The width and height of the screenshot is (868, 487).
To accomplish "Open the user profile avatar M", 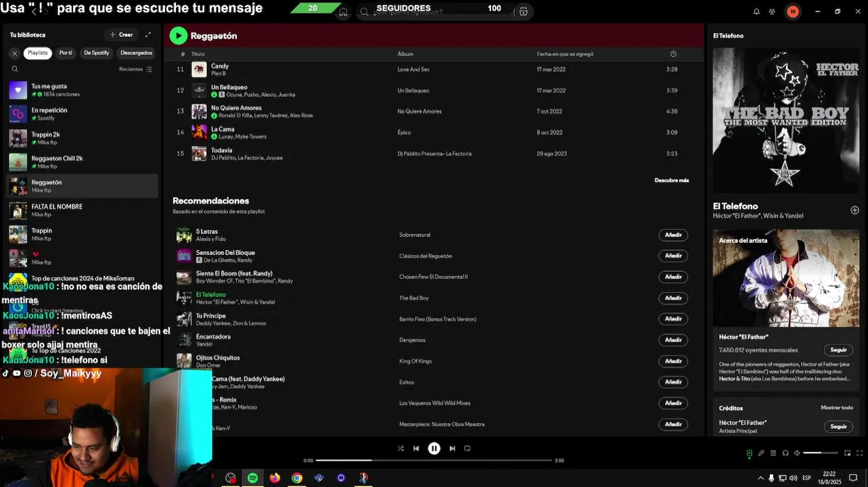I will point(793,11).
